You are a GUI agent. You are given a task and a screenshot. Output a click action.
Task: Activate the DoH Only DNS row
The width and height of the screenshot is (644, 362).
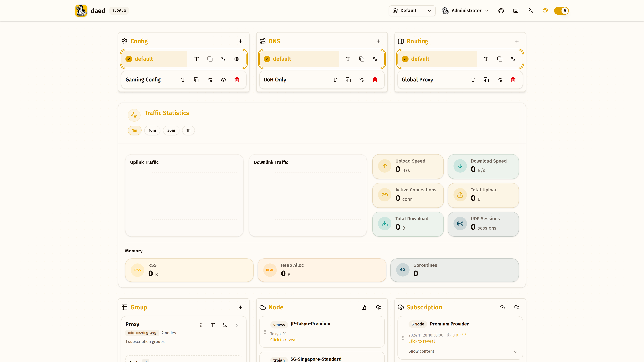tap(322, 80)
